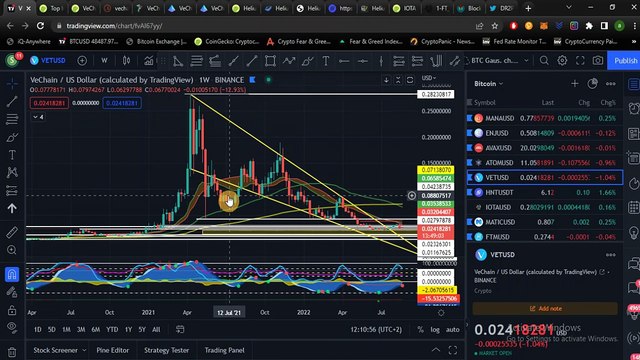Activate the zoom in tool
Viewport: 640px width, 360px height.
click(x=12, y=250)
